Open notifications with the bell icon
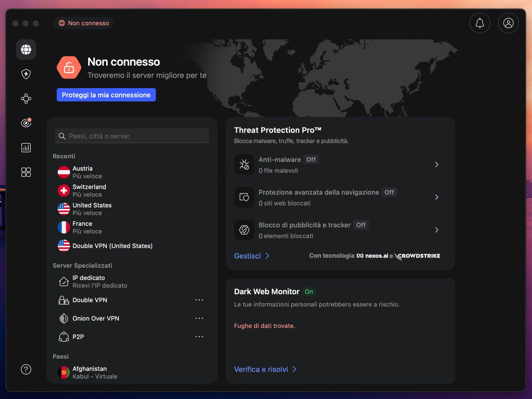532x399 pixels. tap(480, 23)
